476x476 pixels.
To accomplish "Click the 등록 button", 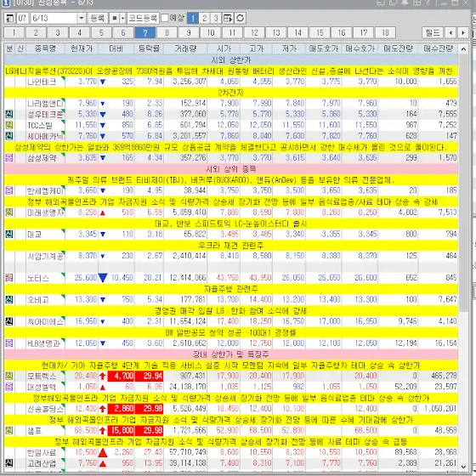I will (98, 18).
